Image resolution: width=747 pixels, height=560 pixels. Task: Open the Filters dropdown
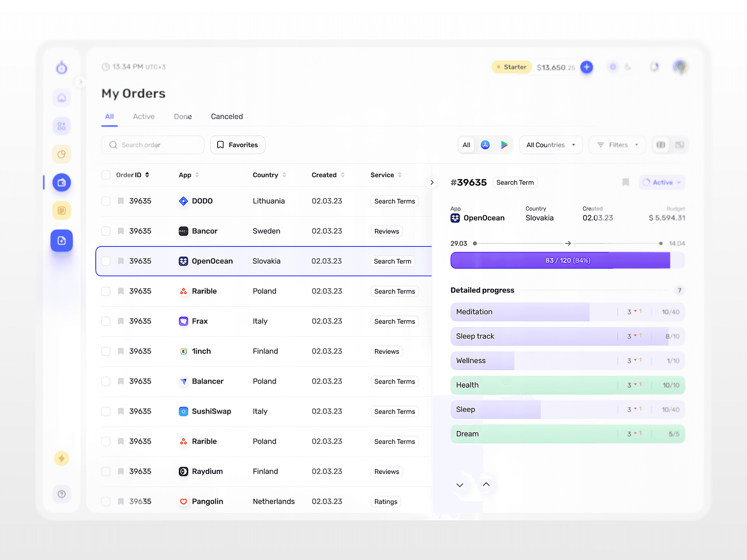coord(617,145)
